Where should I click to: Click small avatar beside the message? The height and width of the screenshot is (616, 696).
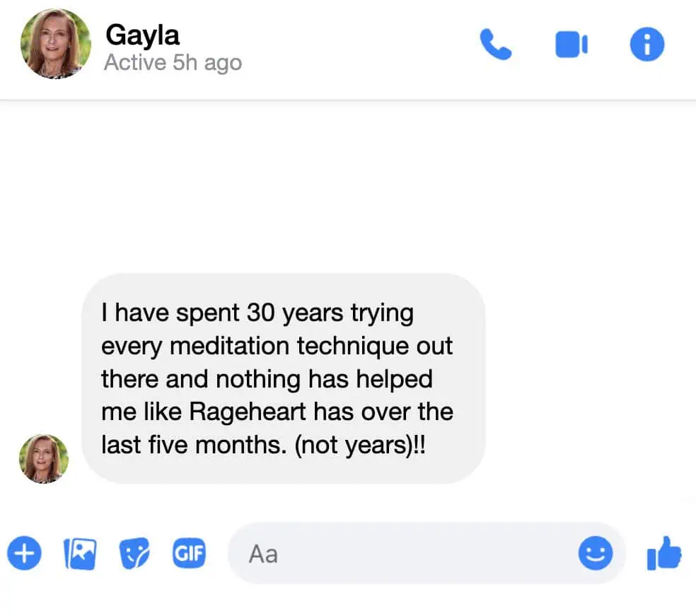tap(43, 458)
